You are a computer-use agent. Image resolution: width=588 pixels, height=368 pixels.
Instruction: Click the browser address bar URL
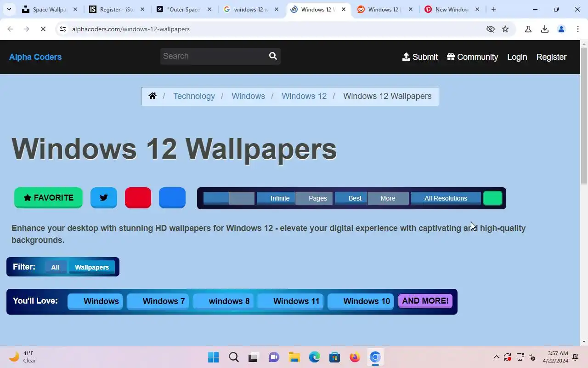[x=131, y=29]
